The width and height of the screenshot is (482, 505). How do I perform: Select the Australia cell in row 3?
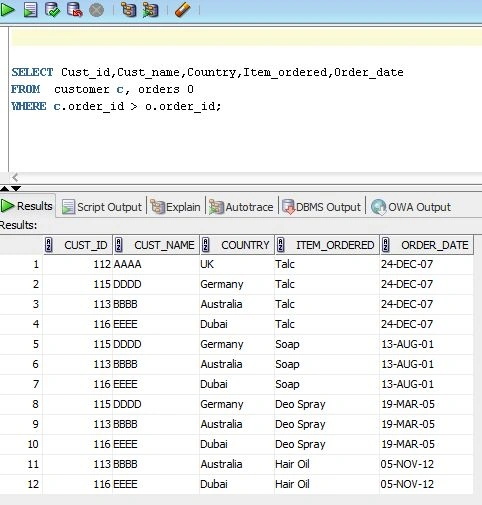pos(237,304)
